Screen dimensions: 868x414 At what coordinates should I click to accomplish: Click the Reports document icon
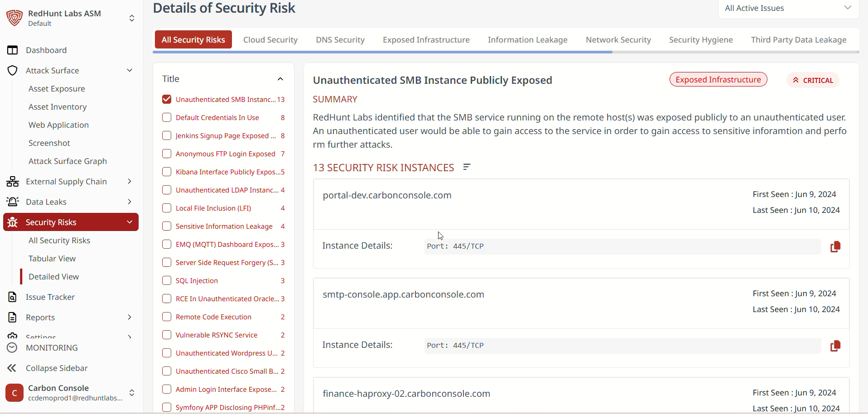pyautogui.click(x=13, y=318)
